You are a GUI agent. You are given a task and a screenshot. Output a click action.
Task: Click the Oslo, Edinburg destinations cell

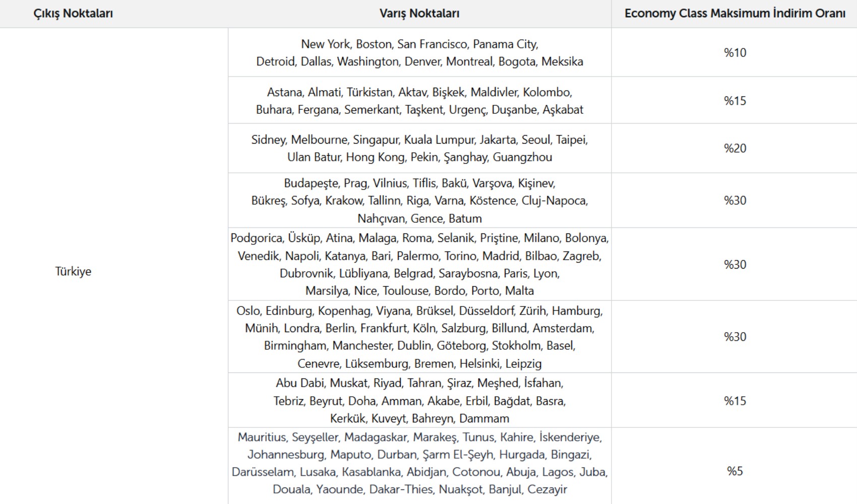419,337
